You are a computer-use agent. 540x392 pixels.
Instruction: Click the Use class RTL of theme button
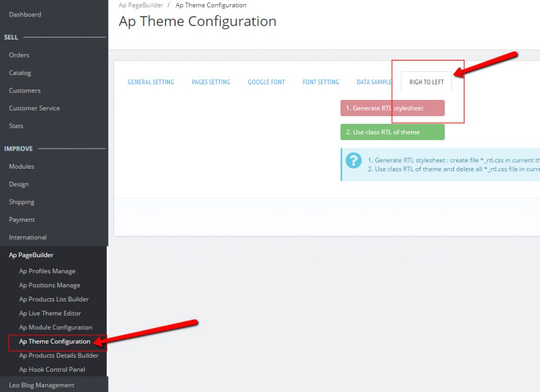pyautogui.click(x=392, y=132)
